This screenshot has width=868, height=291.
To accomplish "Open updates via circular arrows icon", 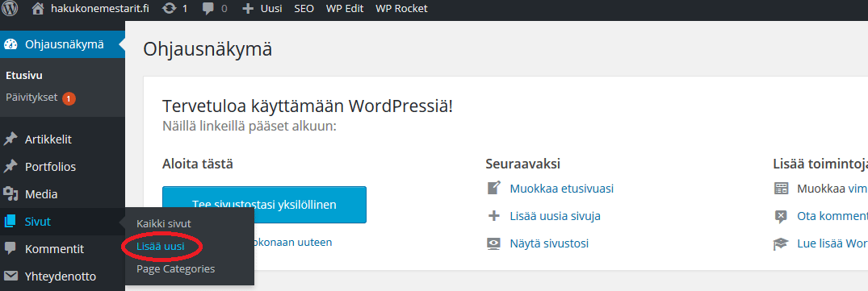I will (169, 8).
